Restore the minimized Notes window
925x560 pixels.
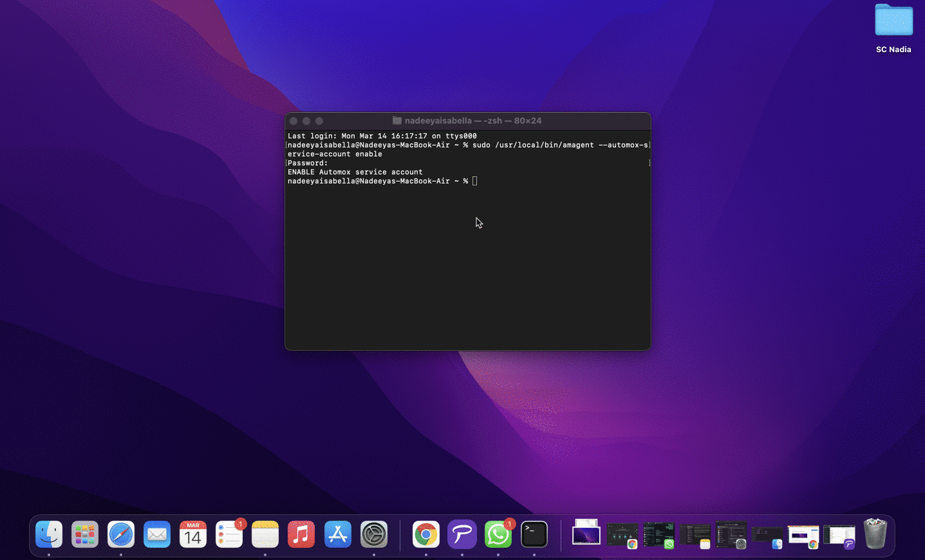tap(695, 535)
